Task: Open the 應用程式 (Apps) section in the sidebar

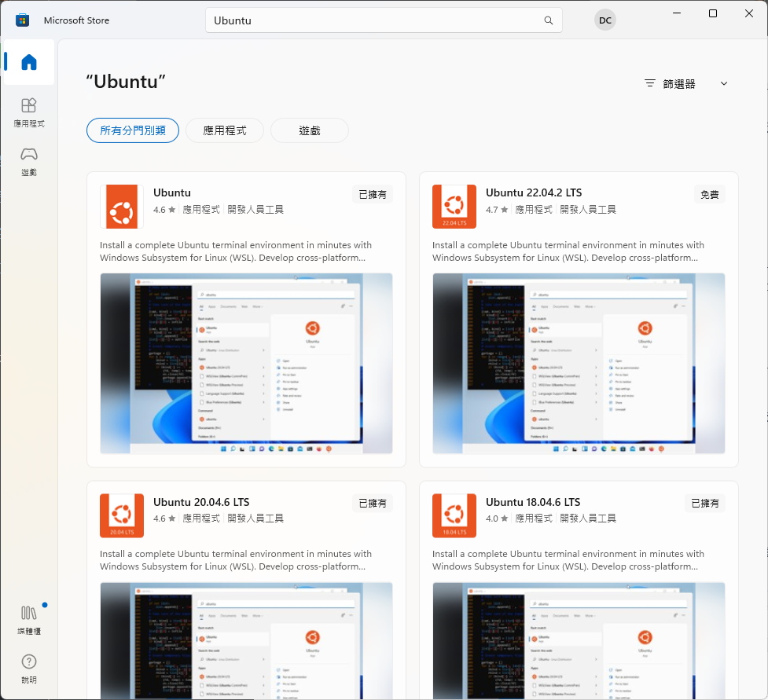Action: (29, 112)
